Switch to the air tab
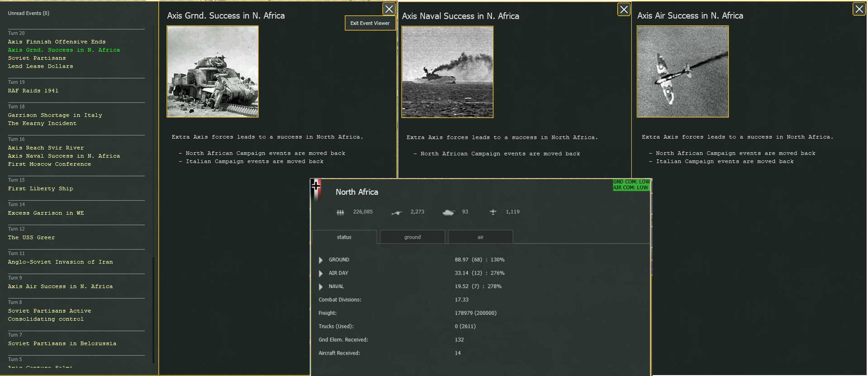The image size is (868, 376). [x=480, y=237]
